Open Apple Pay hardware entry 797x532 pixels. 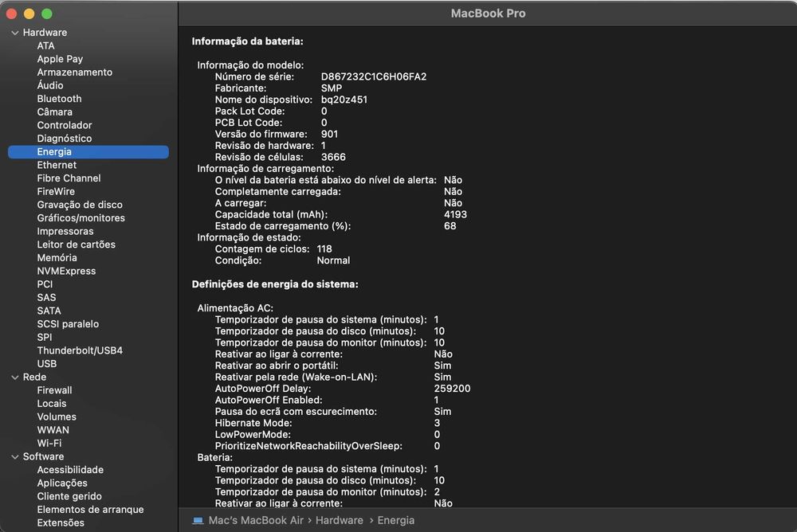60,59
